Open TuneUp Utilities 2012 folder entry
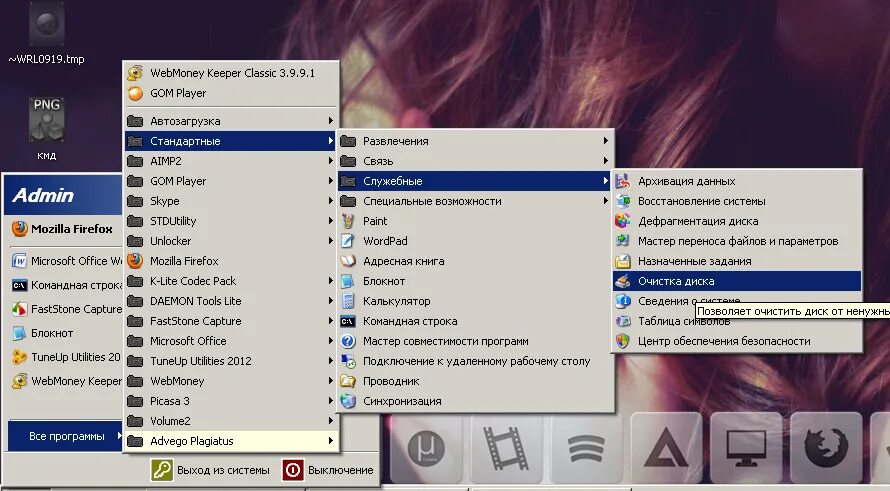890x491 pixels. [230, 361]
